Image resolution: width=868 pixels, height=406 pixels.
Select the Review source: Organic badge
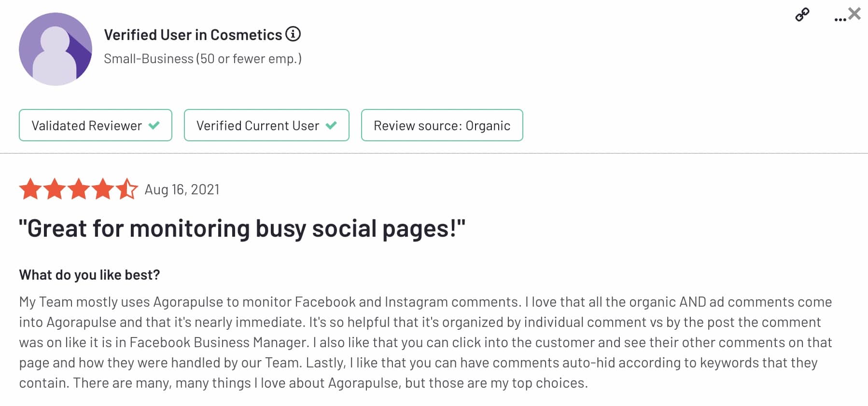442,125
